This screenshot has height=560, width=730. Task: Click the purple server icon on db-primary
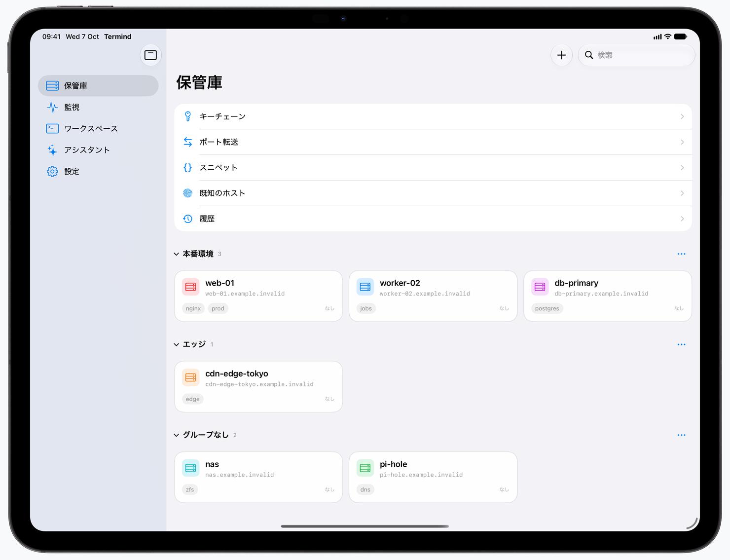pyautogui.click(x=540, y=287)
